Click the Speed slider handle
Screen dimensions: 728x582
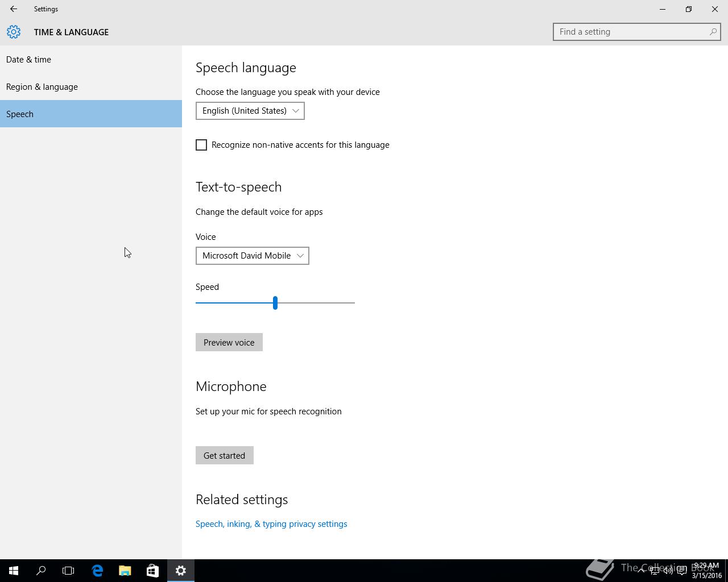pyautogui.click(x=275, y=303)
